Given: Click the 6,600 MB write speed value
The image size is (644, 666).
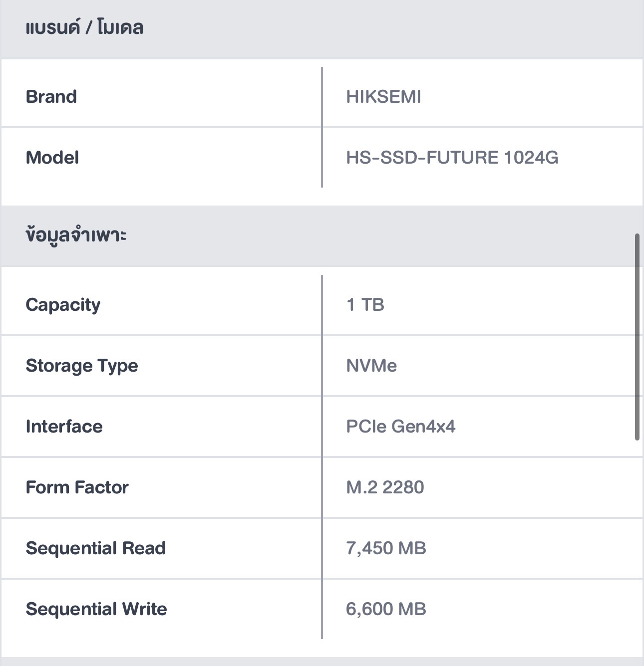Looking at the screenshot, I should pyautogui.click(x=386, y=609).
